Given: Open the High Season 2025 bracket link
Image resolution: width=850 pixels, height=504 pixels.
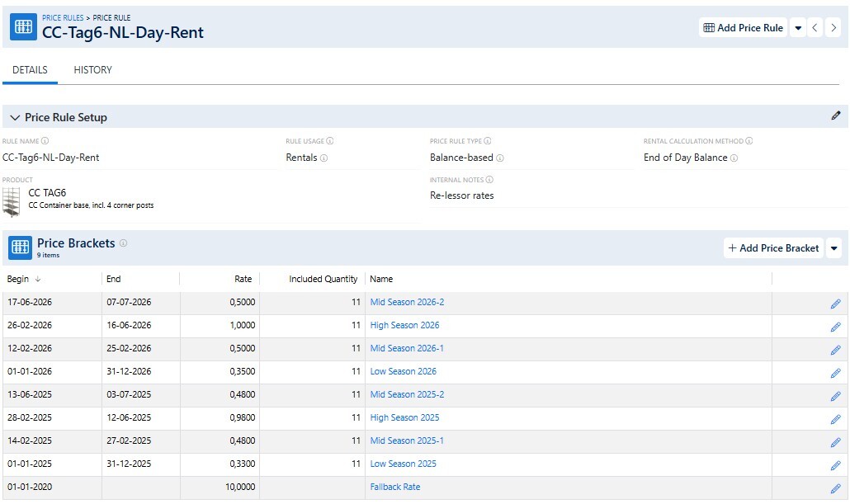Looking at the screenshot, I should [404, 417].
